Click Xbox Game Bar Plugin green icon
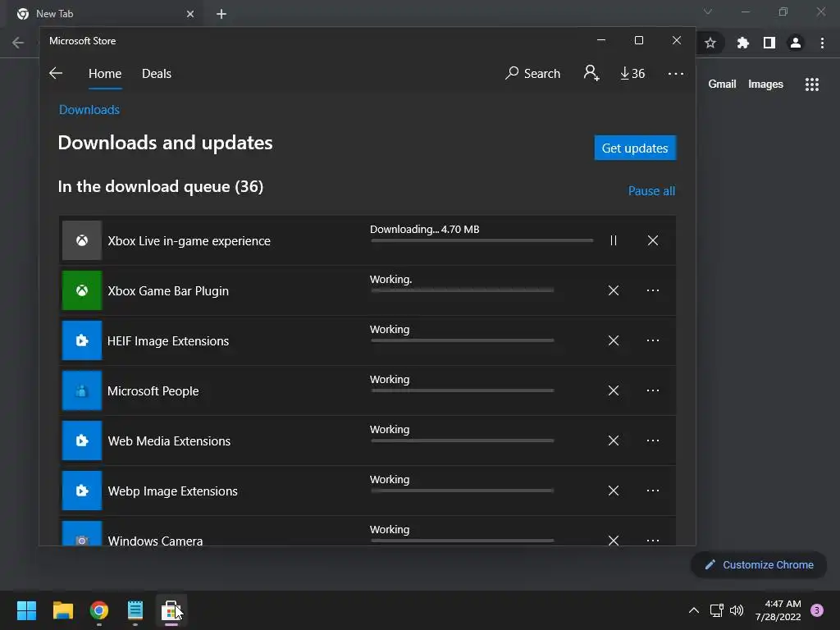Screen dimensions: 840x630 point(82,290)
